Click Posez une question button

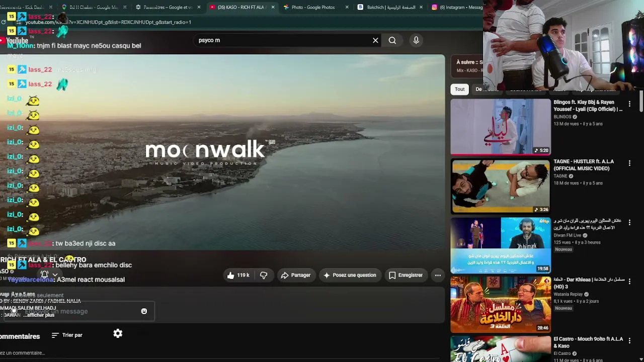point(350,275)
